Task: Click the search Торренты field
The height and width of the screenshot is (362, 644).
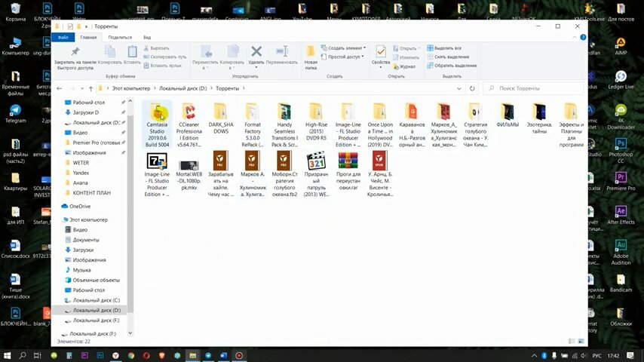Action: [x=533, y=88]
